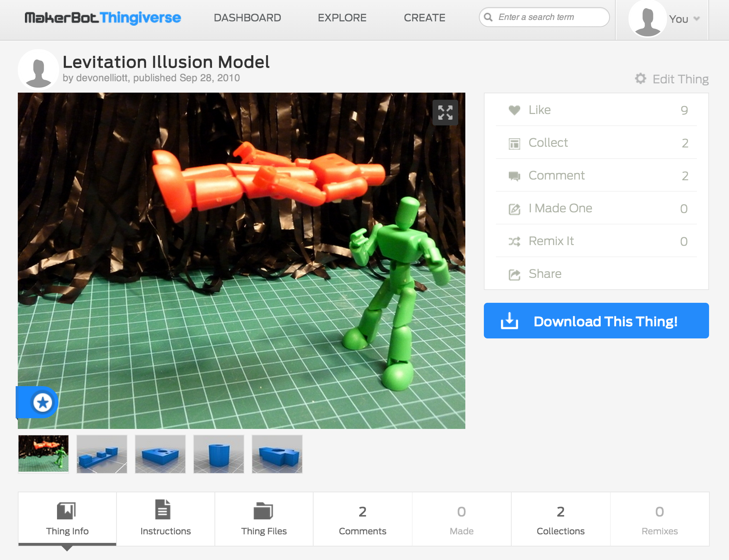
Task: Click the blue featured star badge
Action: tap(43, 403)
